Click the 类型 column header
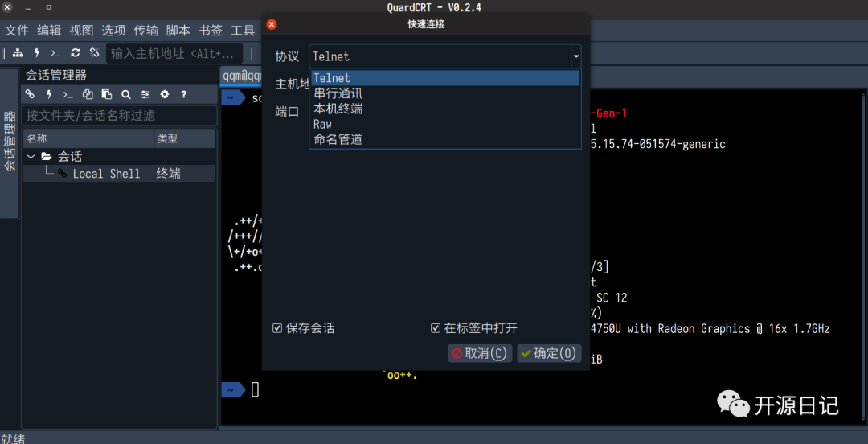The image size is (868, 444). 184,138
